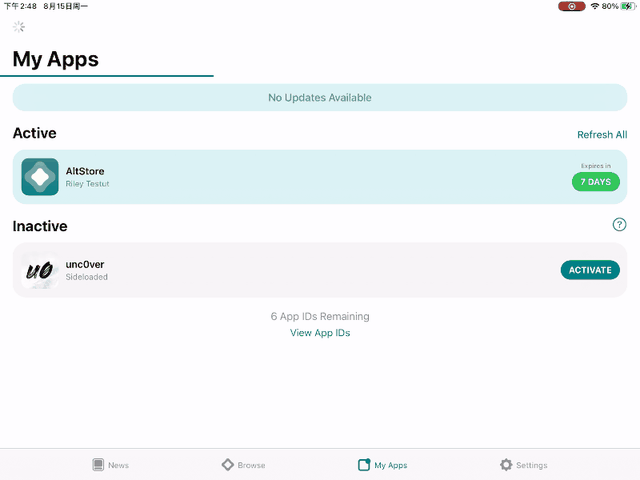Open the View App IDs link

click(320, 333)
